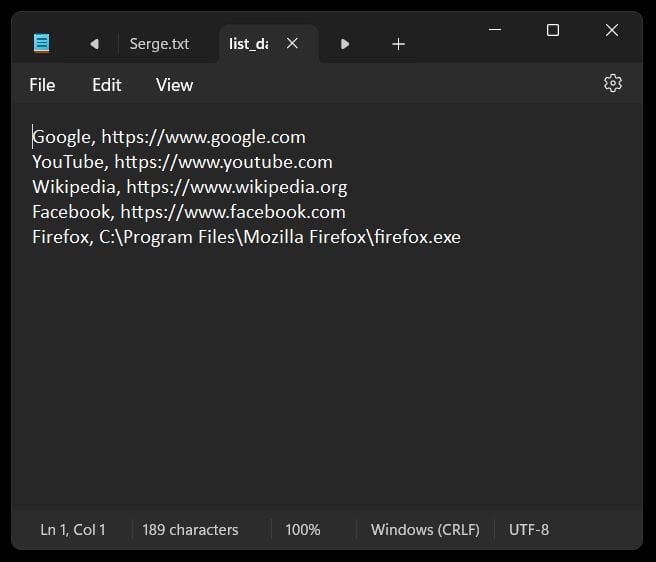This screenshot has width=656, height=562.
Task: Close the list_da tab
Action: [292, 43]
